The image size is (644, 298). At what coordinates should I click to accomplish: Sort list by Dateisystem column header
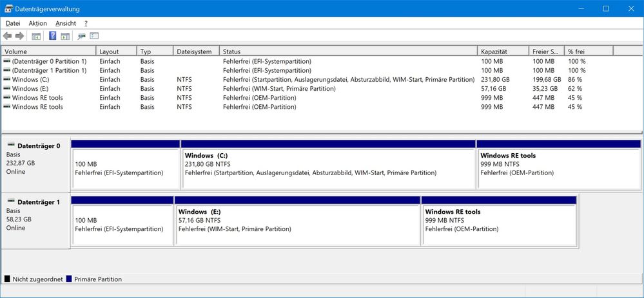195,51
